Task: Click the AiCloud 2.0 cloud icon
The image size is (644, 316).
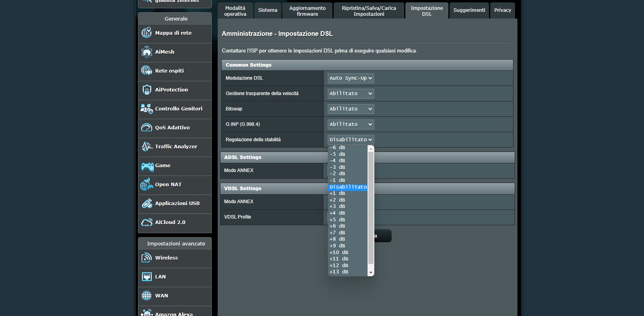Action: pyautogui.click(x=146, y=223)
